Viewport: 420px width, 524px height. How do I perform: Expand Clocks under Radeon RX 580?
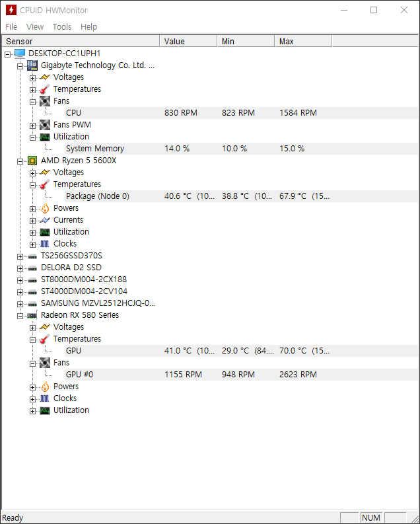[32, 399]
